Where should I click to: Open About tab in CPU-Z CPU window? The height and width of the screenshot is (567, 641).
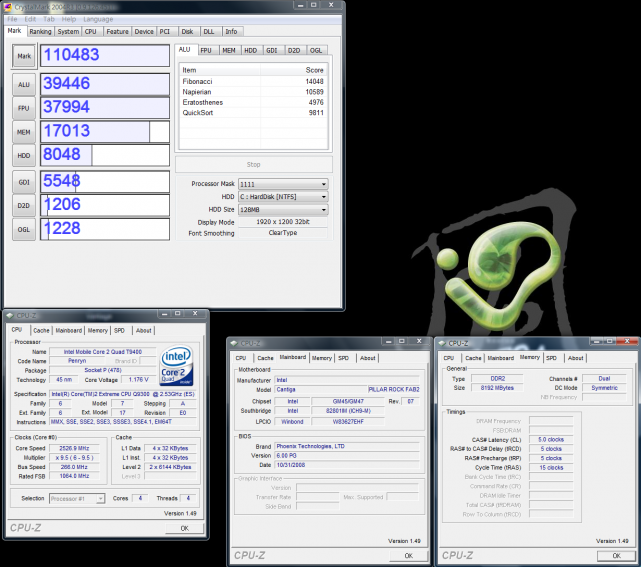point(143,330)
